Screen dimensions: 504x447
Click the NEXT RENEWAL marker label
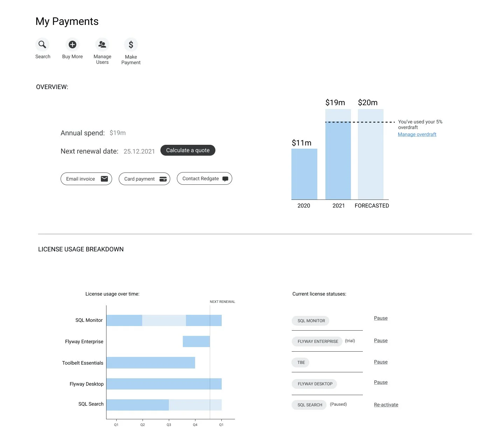[x=222, y=302]
